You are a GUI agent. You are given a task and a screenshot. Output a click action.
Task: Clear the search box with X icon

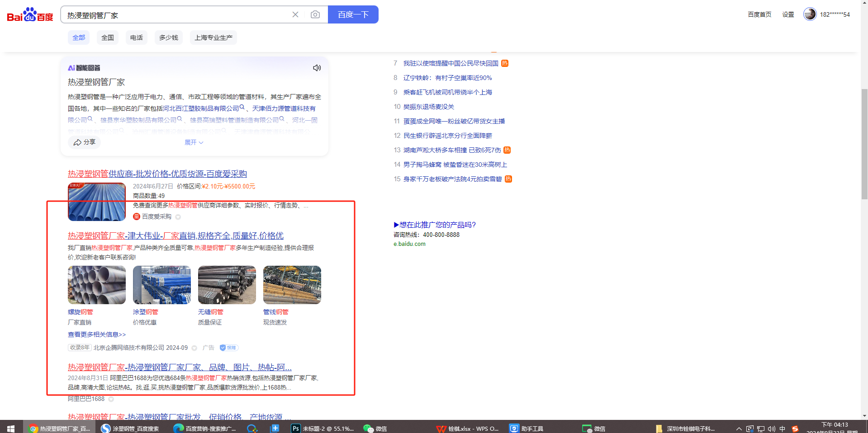click(295, 15)
